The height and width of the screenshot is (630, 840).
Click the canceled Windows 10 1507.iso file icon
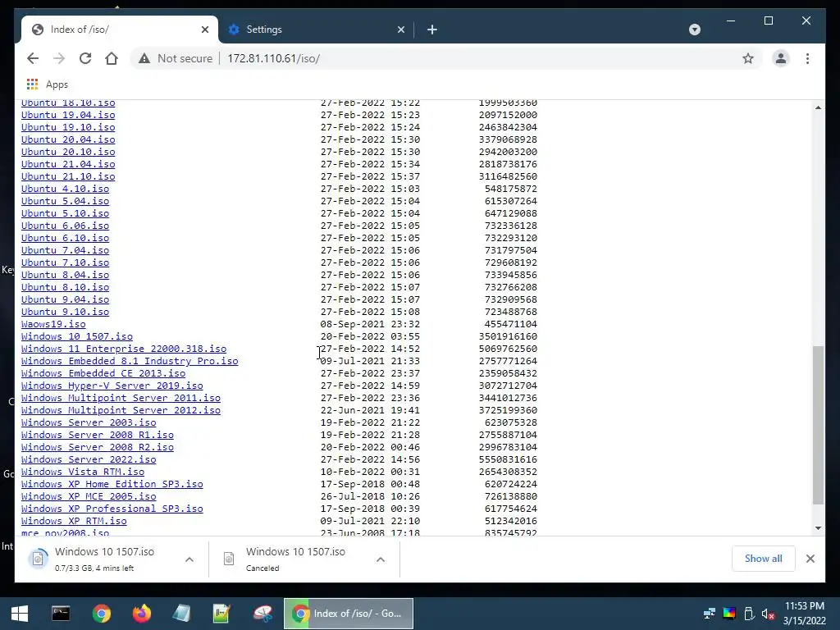tap(229, 559)
